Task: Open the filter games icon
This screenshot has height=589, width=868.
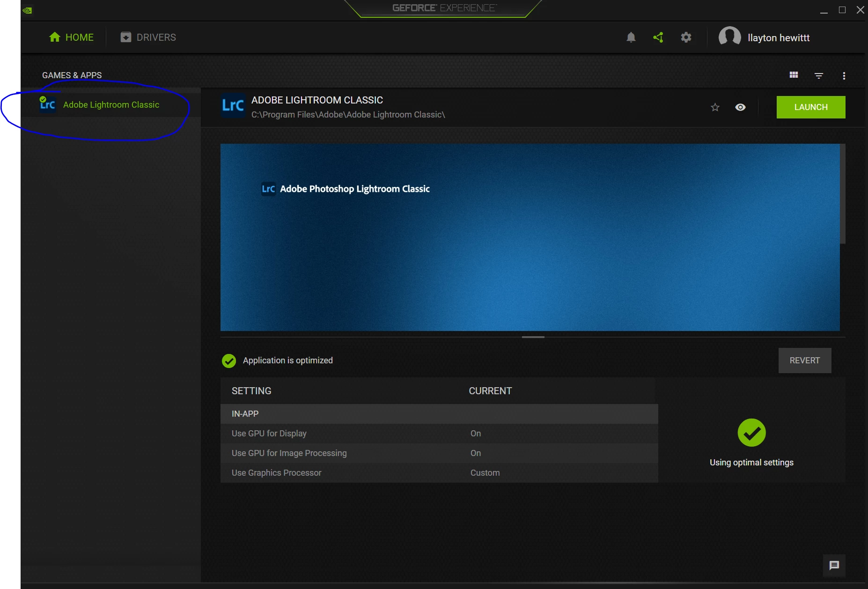Action: (x=819, y=75)
